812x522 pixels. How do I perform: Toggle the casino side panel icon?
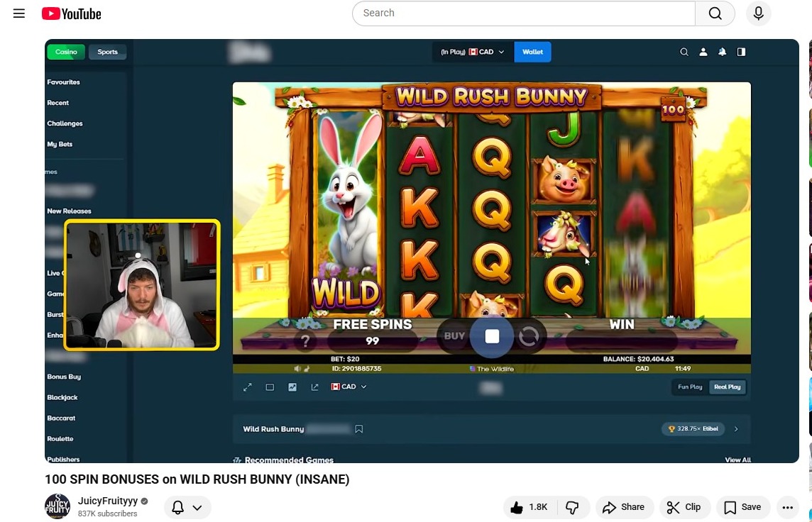tap(741, 52)
